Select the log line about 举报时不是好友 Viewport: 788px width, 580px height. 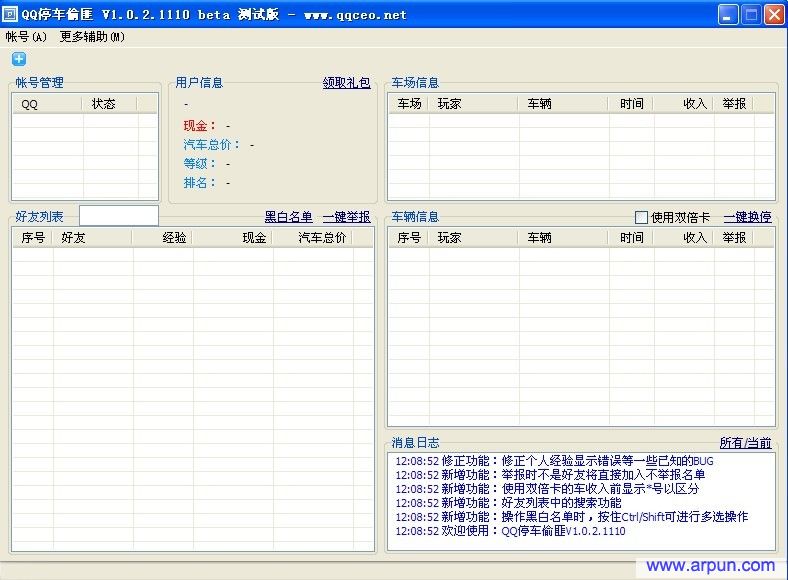(x=550, y=475)
